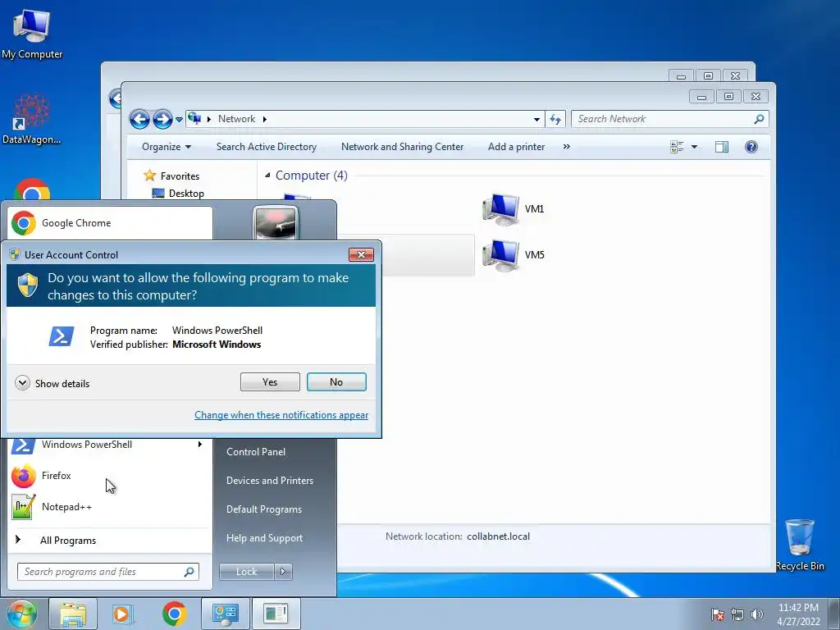The width and height of the screenshot is (840, 630).
Task: Open Help and Support
Action: [264, 538]
